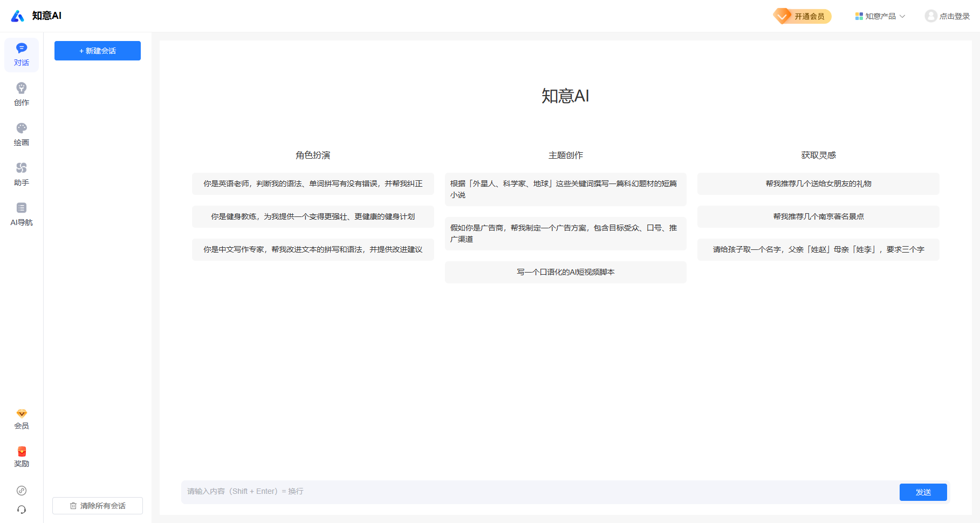The height and width of the screenshot is (523, 980).
Task: Click the 知意AI logo in header
Action: (36, 16)
